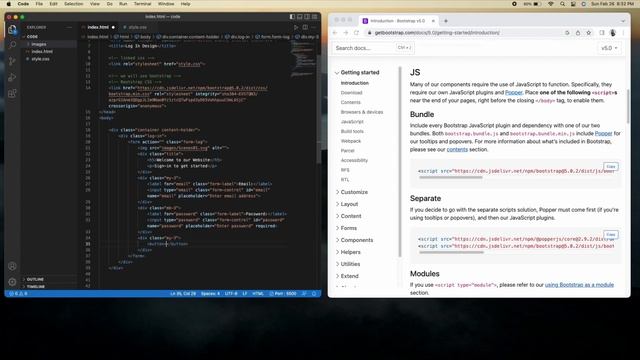Copy the Bundle script code snippet
640x360 pixels.
(611, 167)
